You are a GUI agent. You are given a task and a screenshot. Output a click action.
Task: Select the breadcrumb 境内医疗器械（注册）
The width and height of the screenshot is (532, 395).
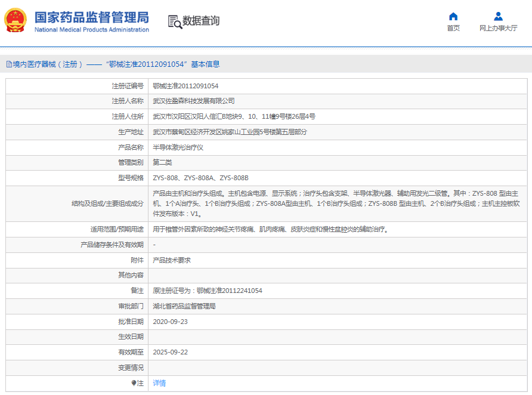48,64
